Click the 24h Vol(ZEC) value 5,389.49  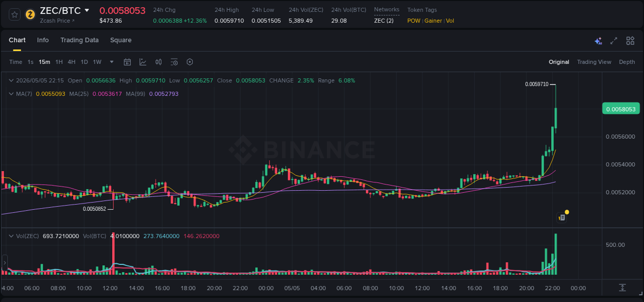coord(300,21)
